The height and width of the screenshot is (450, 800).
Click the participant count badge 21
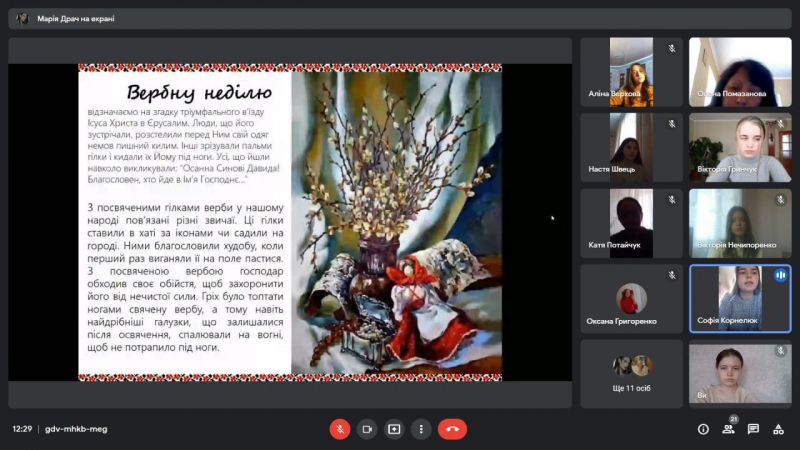[x=734, y=419]
